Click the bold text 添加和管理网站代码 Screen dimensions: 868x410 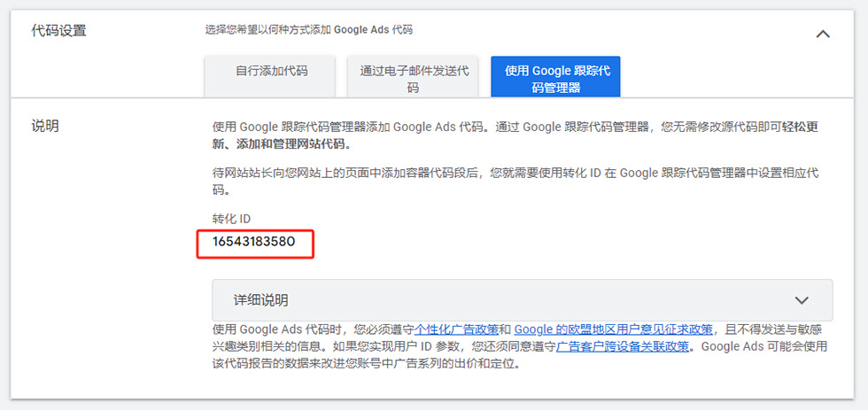[292, 143]
